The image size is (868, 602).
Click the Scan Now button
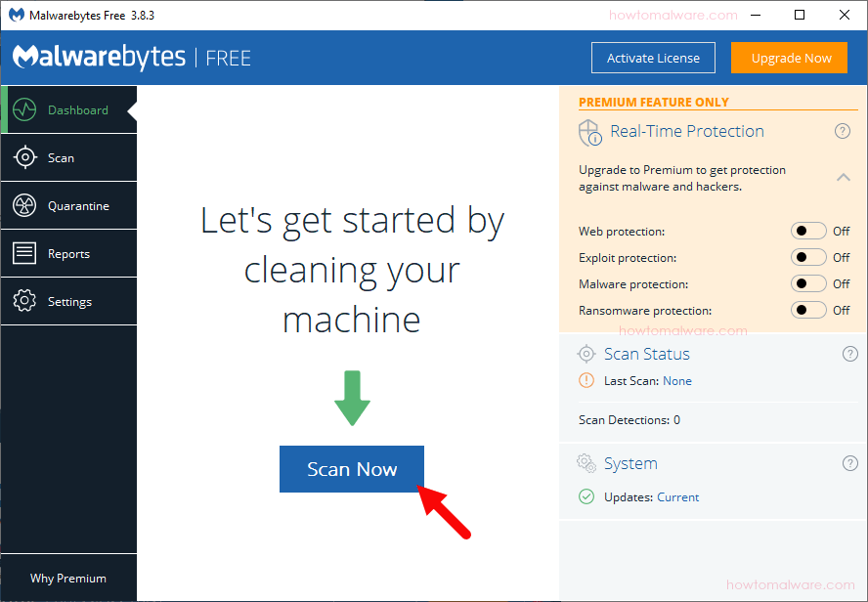coord(352,469)
